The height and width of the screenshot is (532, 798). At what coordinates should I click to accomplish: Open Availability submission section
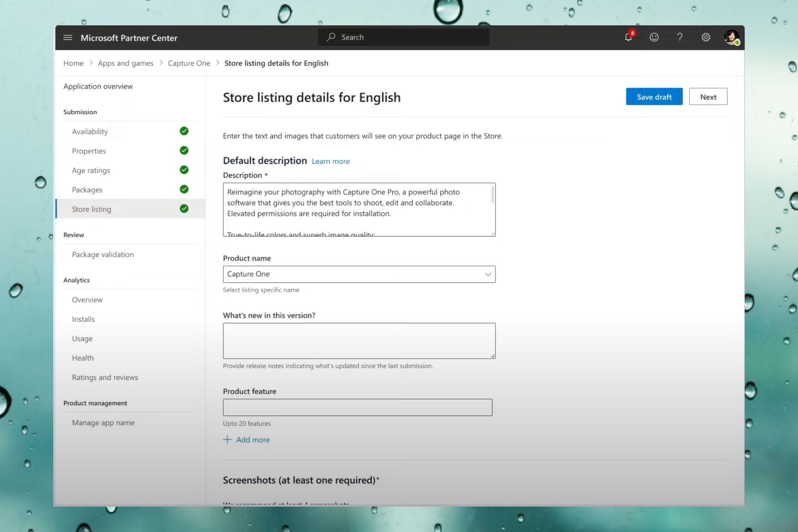tap(90, 131)
